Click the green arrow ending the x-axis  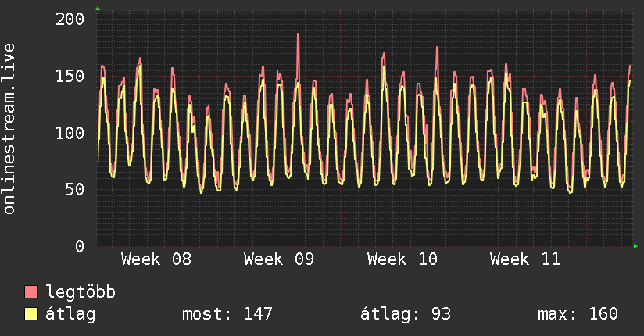coord(635,246)
